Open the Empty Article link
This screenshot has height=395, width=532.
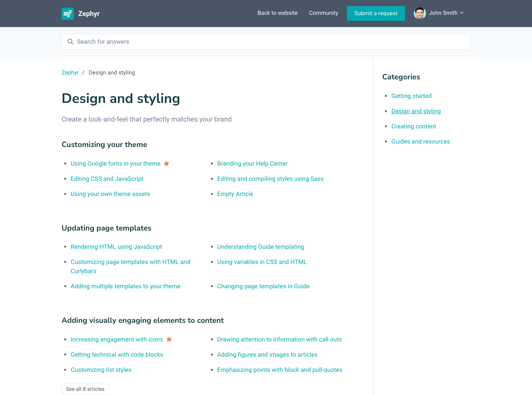tap(235, 194)
